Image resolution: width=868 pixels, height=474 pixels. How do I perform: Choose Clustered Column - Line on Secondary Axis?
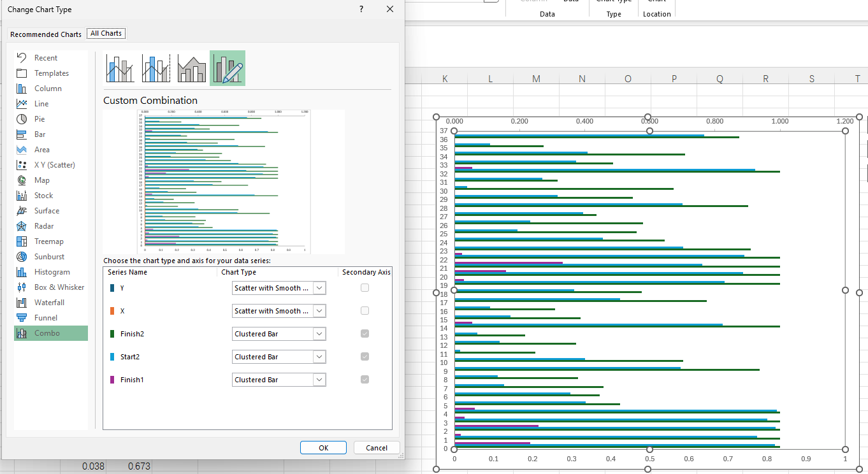pos(156,68)
